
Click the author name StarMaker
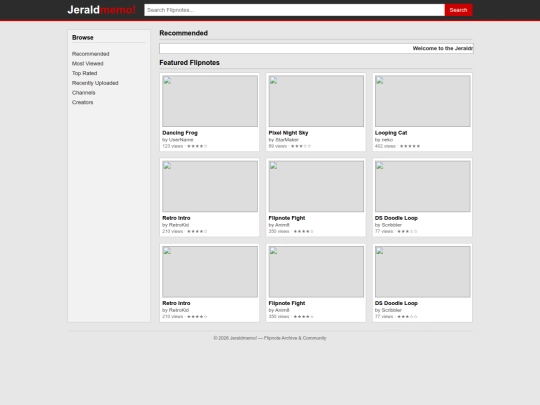click(x=287, y=140)
